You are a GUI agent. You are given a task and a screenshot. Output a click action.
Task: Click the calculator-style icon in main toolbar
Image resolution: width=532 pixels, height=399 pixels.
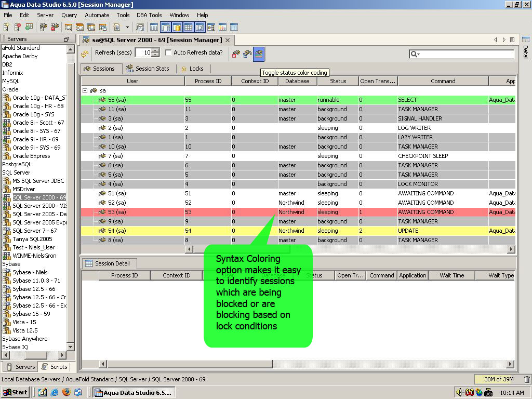pyautogui.click(x=140, y=27)
